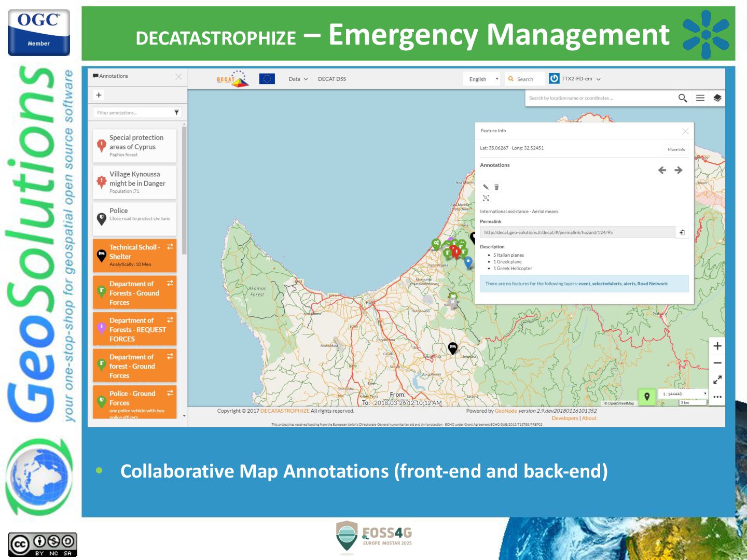Image resolution: width=747 pixels, height=560 pixels.
Task: Zoom to annotation extent icon
Action: (486, 198)
